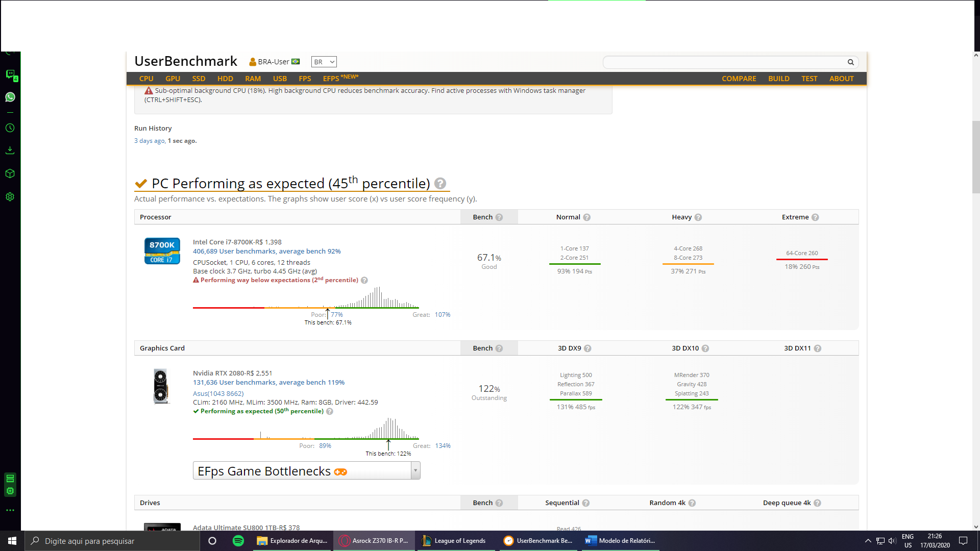Open the SSD menu tab
Image resolution: width=980 pixels, height=551 pixels.
coord(199,79)
